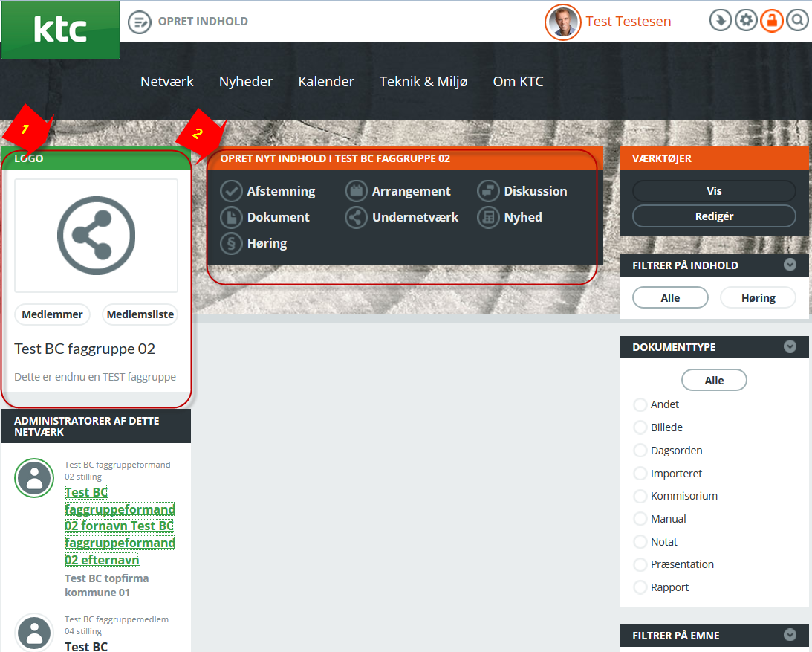Image resolution: width=812 pixels, height=652 pixels.
Task: Create a new Dokument
Action: pyautogui.click(x=278, y=217)
